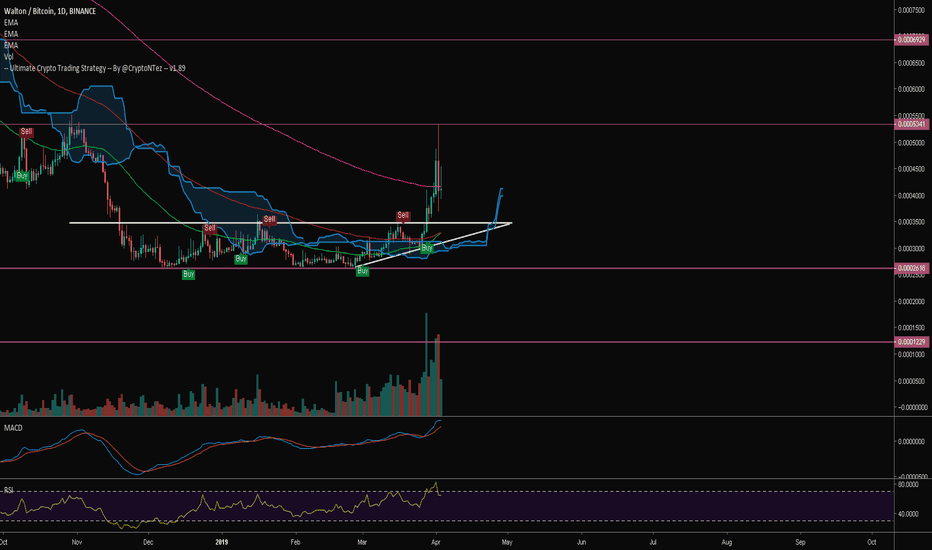Select the Feb label on time axis
This screenshot has height=550, width=932.
pyautogui.click(x=295, y=542)
